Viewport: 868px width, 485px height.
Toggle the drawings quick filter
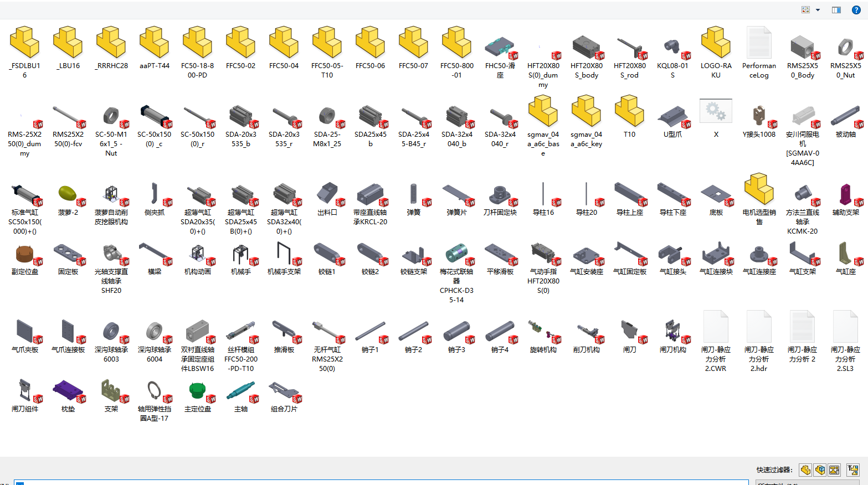(834, 470)
